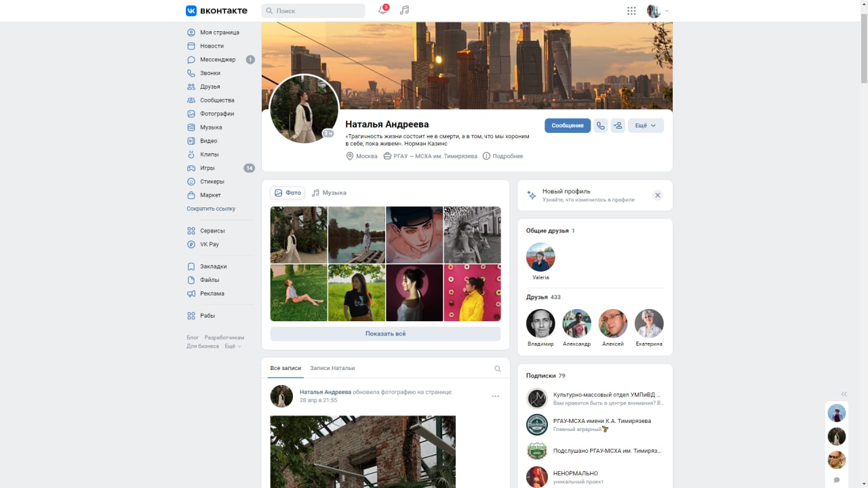Image resolution: width=868 pixels, height=488 pixels.
Task: Click the Маркет bag icon
Action: tap(191, 195)
